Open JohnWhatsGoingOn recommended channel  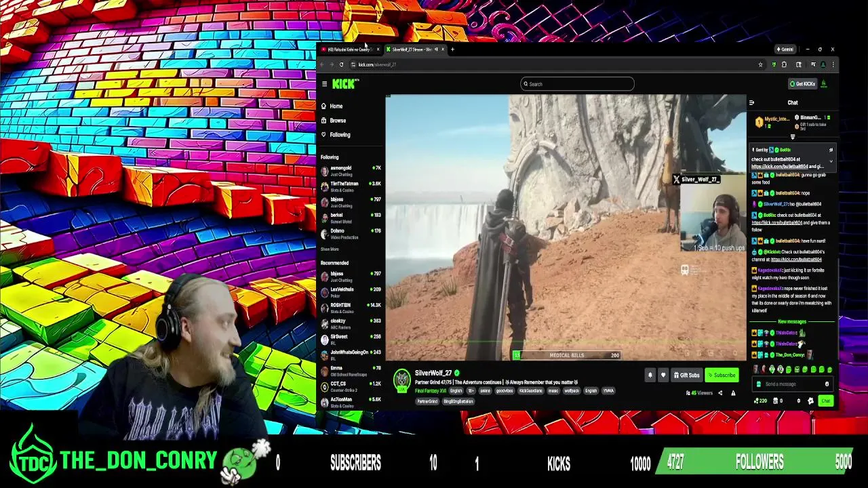[351, 354]
